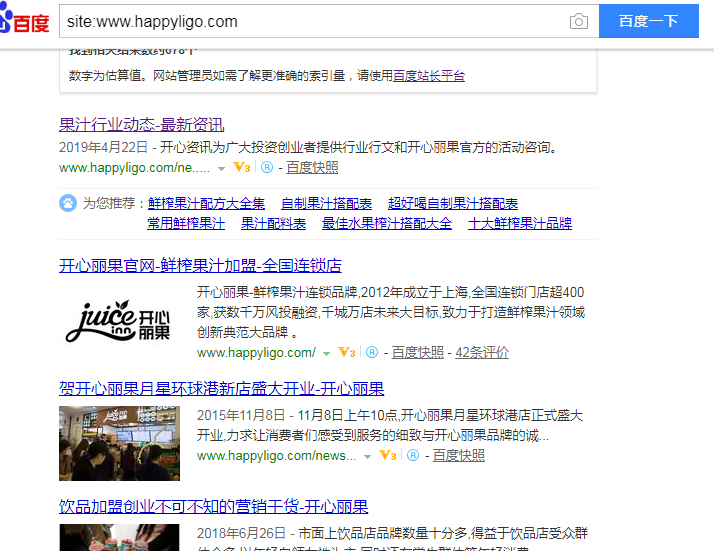This screenshot has height=551, width=714.
Task: Click the paw icon beside 为您推荐
Action: pos(68,203)
